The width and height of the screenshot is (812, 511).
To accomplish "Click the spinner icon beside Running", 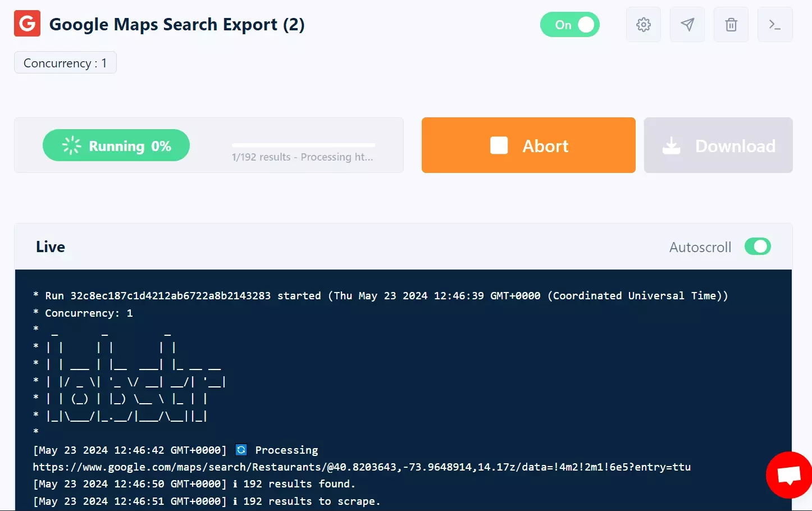I will [x=71, y=145].
